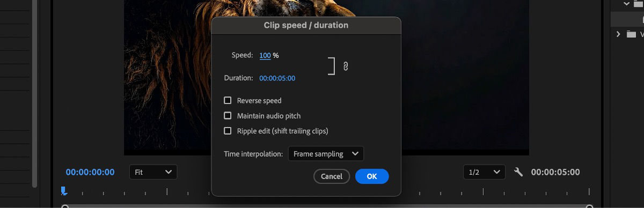Click the Cancel button
Screen dimensions: 644x208
[332, 176]
